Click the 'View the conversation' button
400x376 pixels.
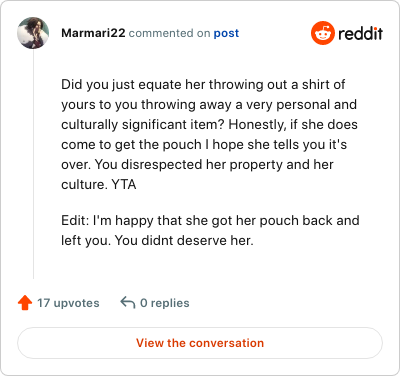click(x=200, y=343)
